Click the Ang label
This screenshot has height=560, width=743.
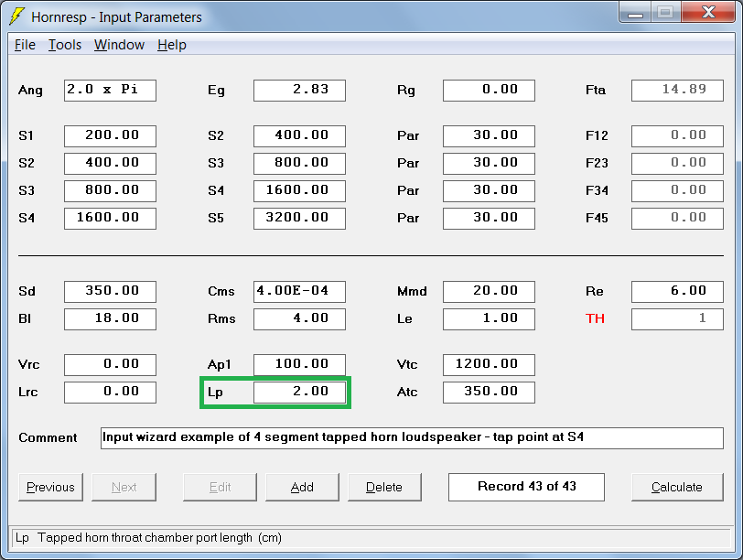point(30,90)
